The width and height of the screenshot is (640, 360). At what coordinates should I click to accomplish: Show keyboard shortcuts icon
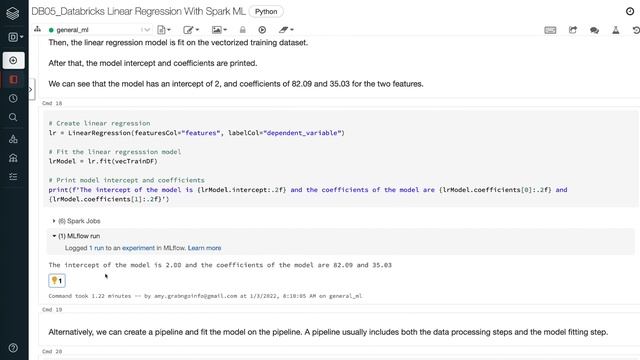[x=550, y=30]
